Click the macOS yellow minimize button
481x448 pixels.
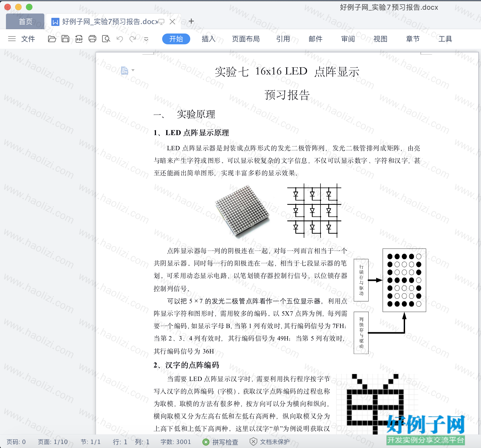(x=18, y=7)
